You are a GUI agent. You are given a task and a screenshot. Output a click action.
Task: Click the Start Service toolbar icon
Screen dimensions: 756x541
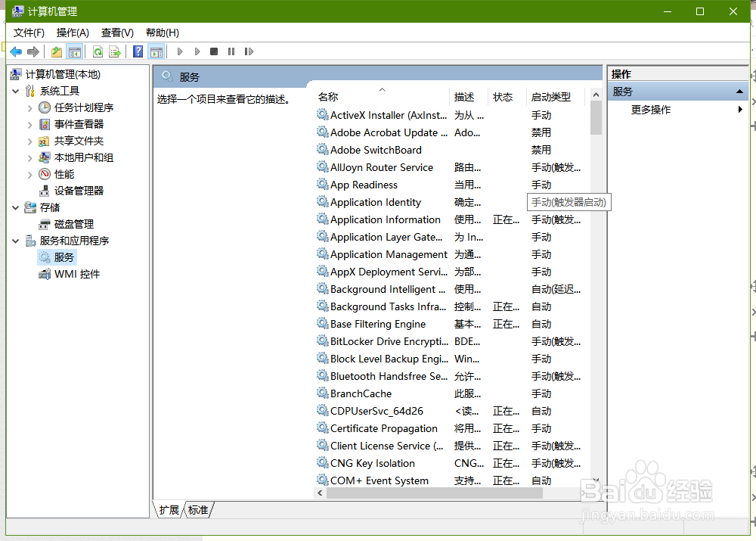pos(180,51)
